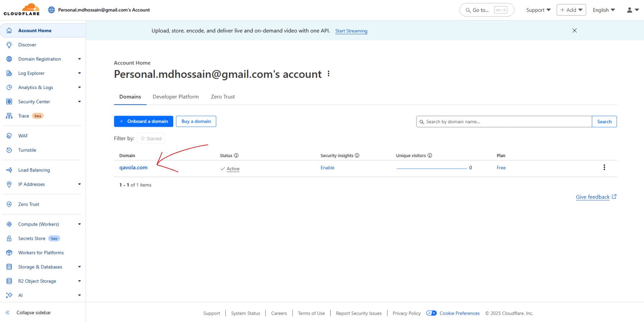Click the Cloudflare logo
644x322 pixels.
tap(22, 10)
